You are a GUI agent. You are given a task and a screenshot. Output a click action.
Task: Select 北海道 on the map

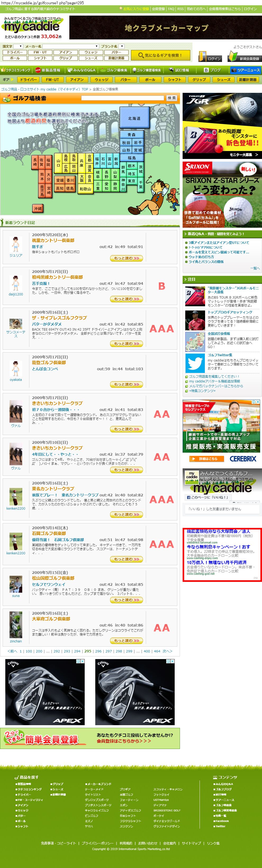[x=134, y=118]
